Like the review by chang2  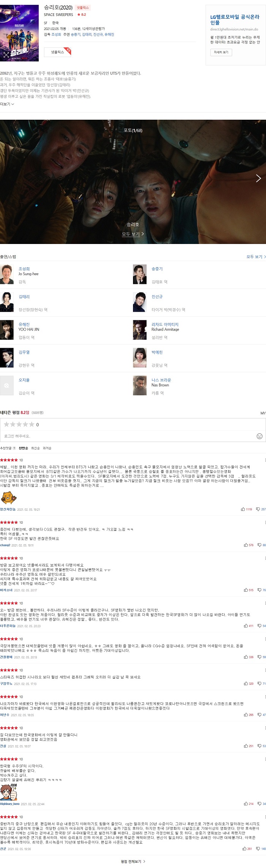pos(245,545)
